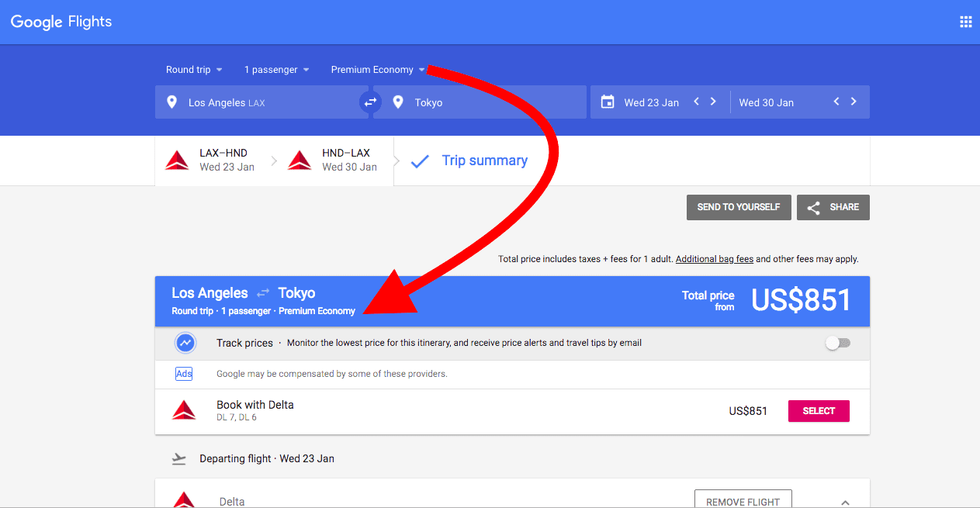Enable the Track prices toggle switch
This screenshot has height=508, width=980.
click(837, 343)
